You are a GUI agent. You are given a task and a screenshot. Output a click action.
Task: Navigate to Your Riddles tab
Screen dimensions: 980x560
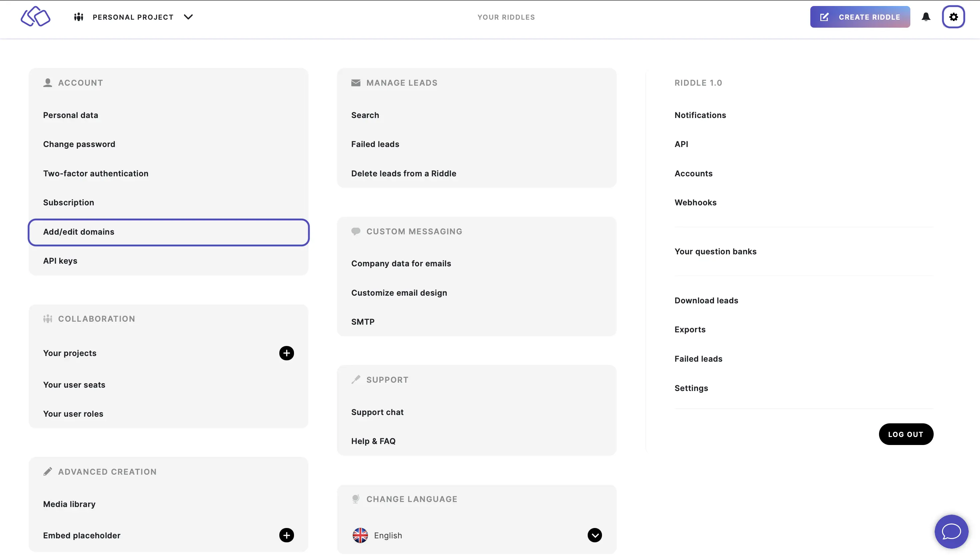506,17
